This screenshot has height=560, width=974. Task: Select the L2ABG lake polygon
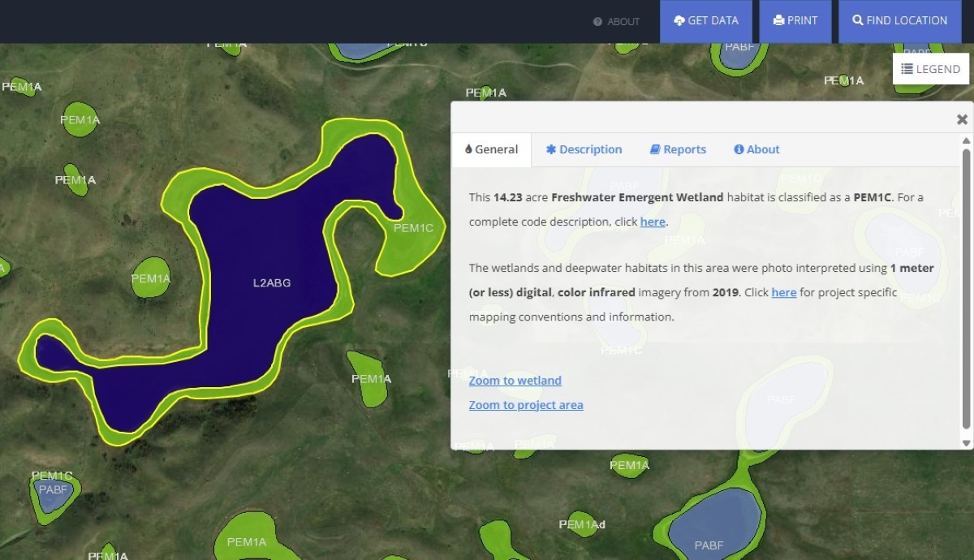click(271, 283)
